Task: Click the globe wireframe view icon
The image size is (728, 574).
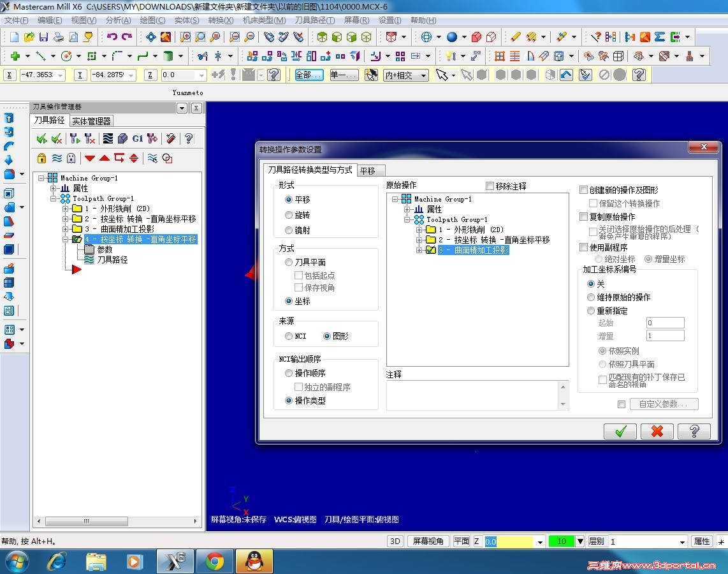Action: [426, 37]
